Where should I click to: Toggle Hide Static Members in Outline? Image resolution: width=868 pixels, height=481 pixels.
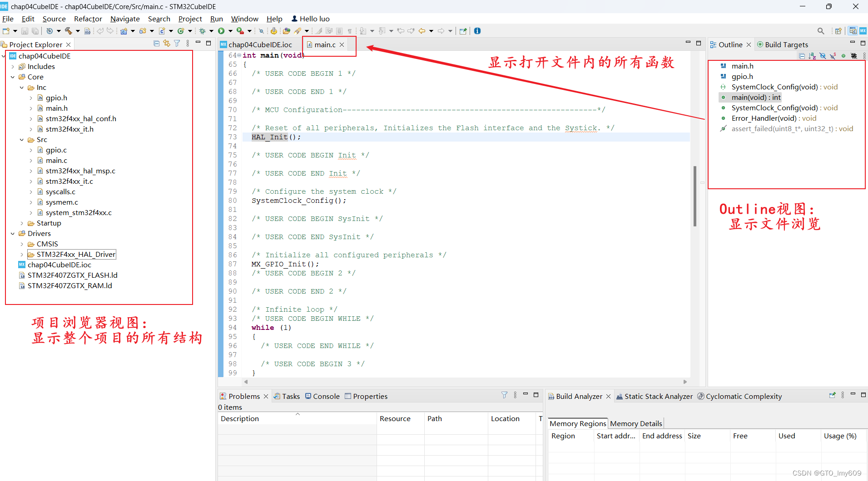pyautogui.click(x=833, y=56)
